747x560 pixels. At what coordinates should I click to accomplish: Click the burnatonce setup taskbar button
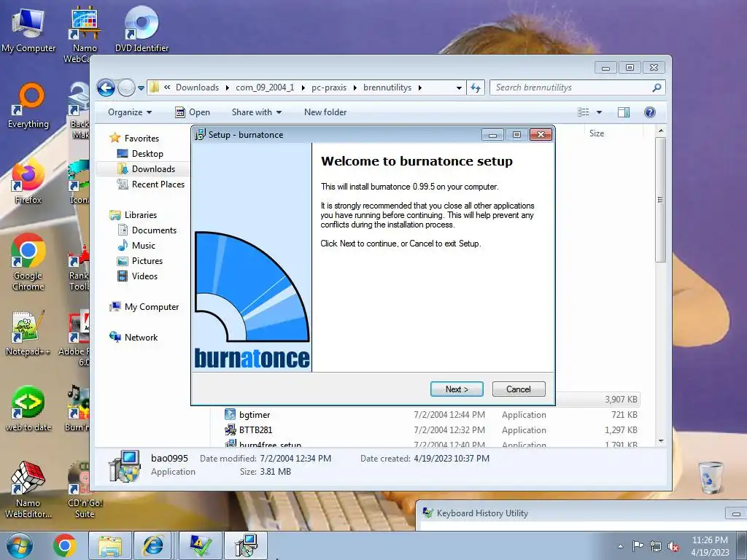[x=247, y=545]
